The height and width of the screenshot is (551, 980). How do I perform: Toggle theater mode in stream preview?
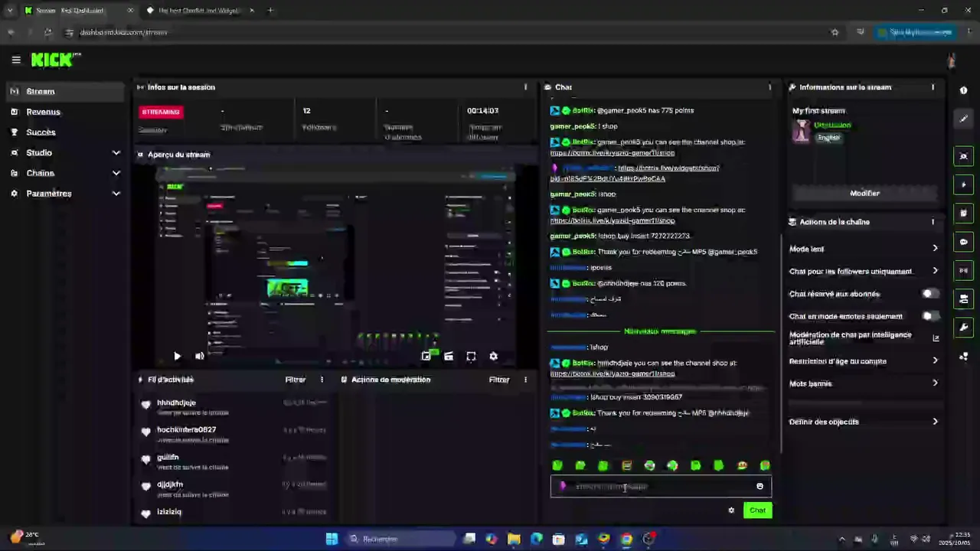click(x=449, y=356)
